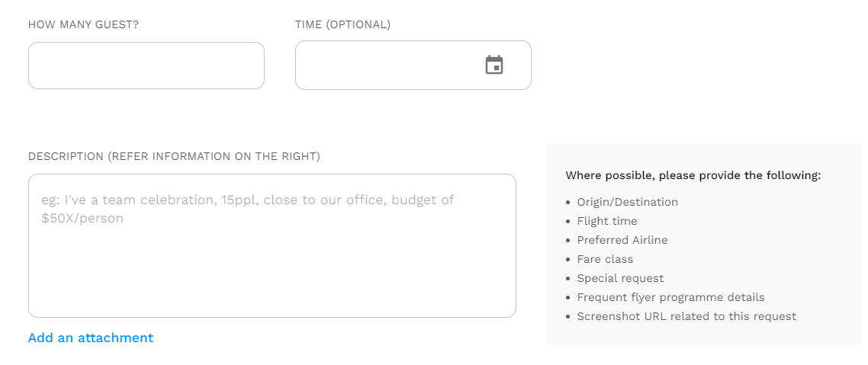Click the '$50X/person' placeholder line
Image resolution: width=868 pixels, height=365 pixels.
click(82, 218)
